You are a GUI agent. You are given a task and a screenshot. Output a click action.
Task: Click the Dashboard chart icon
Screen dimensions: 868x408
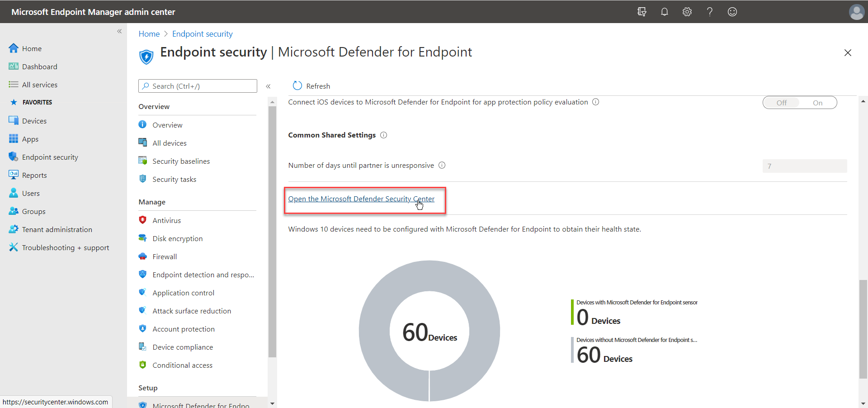coord(14,66)
